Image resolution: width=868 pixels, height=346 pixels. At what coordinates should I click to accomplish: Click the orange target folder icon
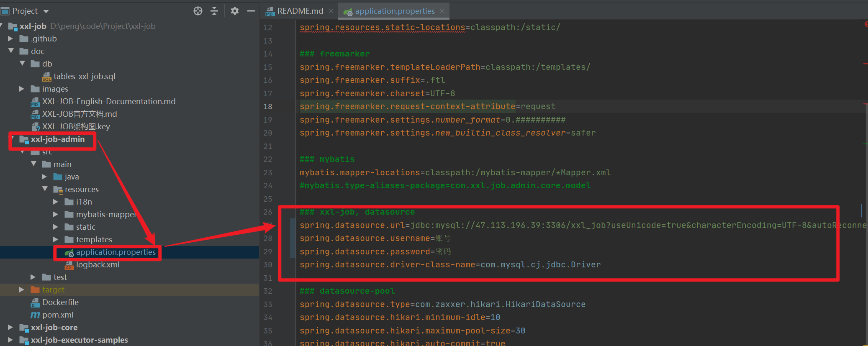click(x=35, y=290)
